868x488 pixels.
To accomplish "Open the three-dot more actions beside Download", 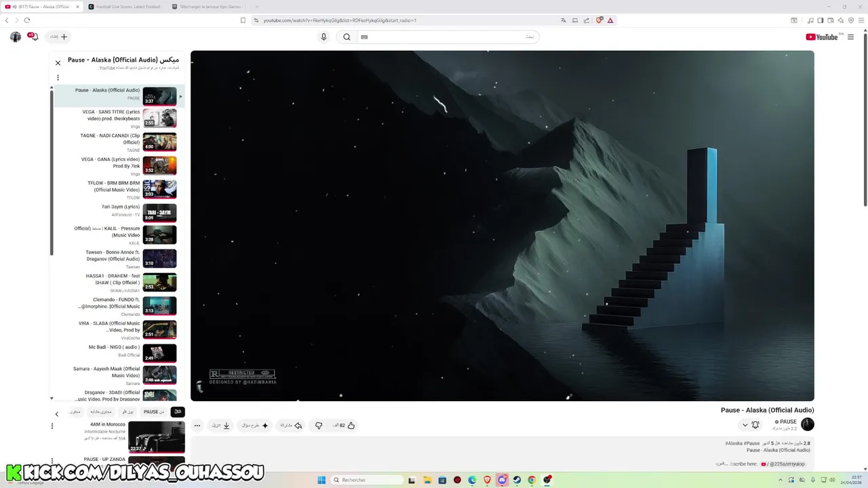I will pyautogui.click(x=197, y=426).
